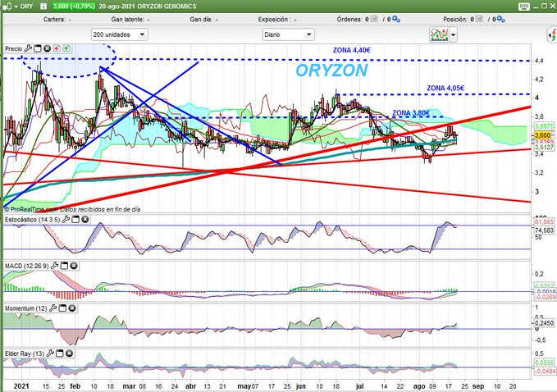Maximize the Estocástico panel
This screenshot has width=557, height=392.
click(75, 220)
